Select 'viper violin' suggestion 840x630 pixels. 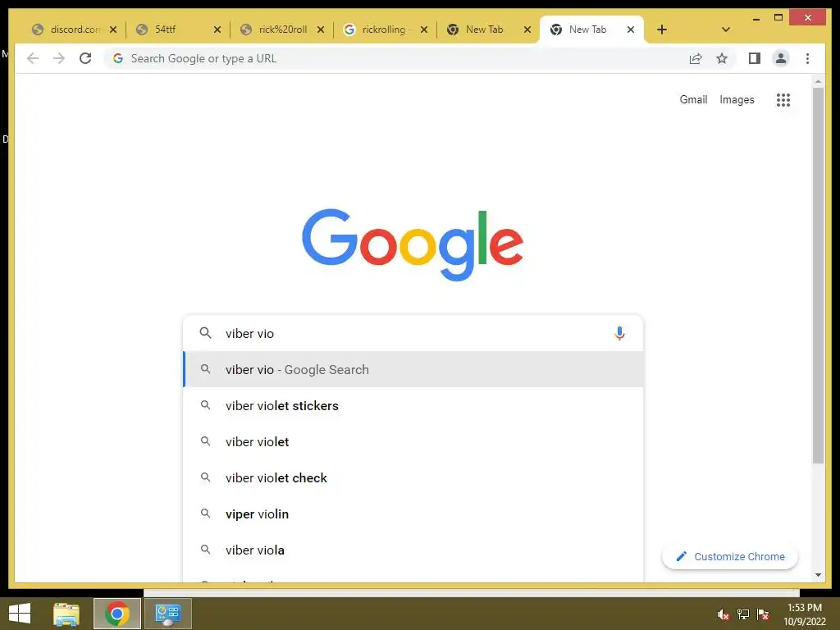coord(413,514)
